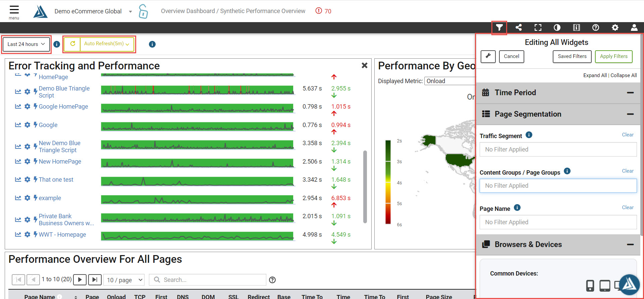Go to next page of results
The image size is (644, 299).
[80, 280]
